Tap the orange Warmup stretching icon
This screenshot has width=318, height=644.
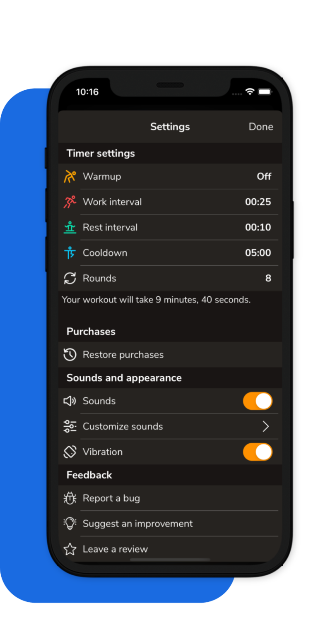point(70,177)
